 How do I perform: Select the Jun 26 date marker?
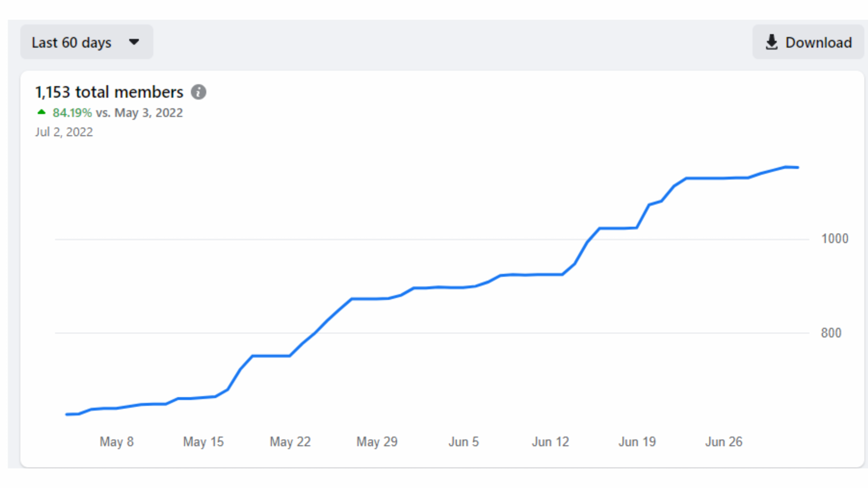pos(724,441)
